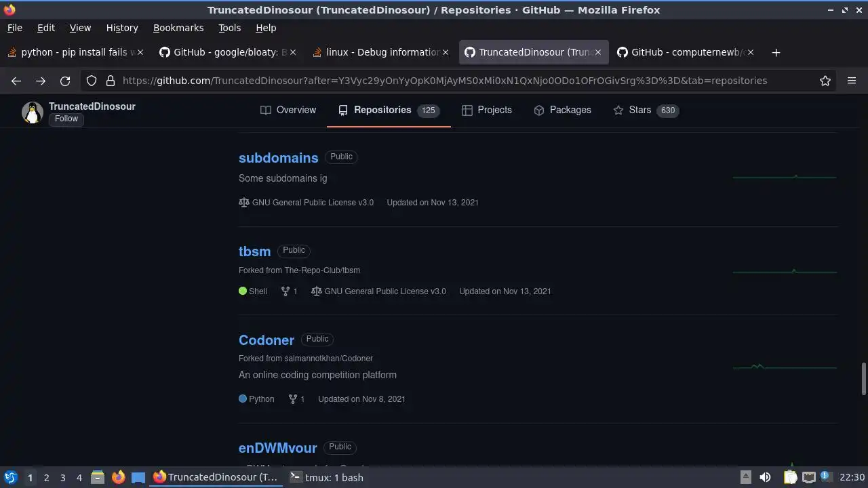Launch Firefox from the taskbar quick launch
868x488 pixels.
[x=118, y=477]
